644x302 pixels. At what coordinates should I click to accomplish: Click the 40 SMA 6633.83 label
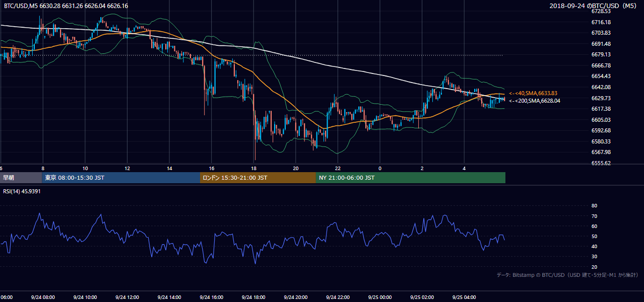(x=534, y=93)
